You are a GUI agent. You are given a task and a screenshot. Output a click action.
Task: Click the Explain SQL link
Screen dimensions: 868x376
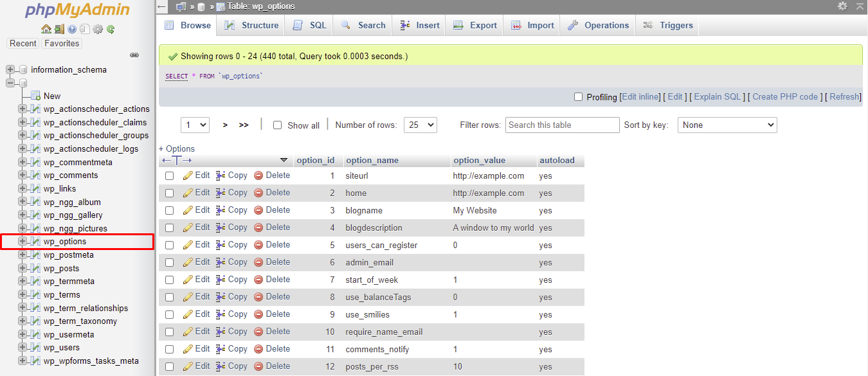coord(717,97)
